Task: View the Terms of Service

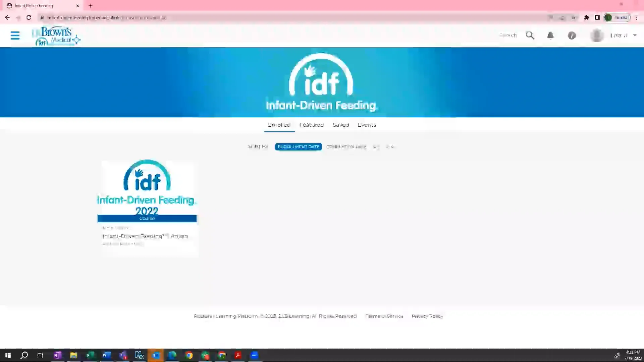Action: click(x=384, y=316)
